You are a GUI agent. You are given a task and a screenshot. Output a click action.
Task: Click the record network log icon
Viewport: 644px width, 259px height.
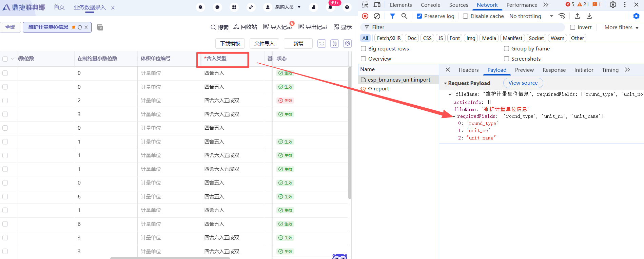point(365,16)
